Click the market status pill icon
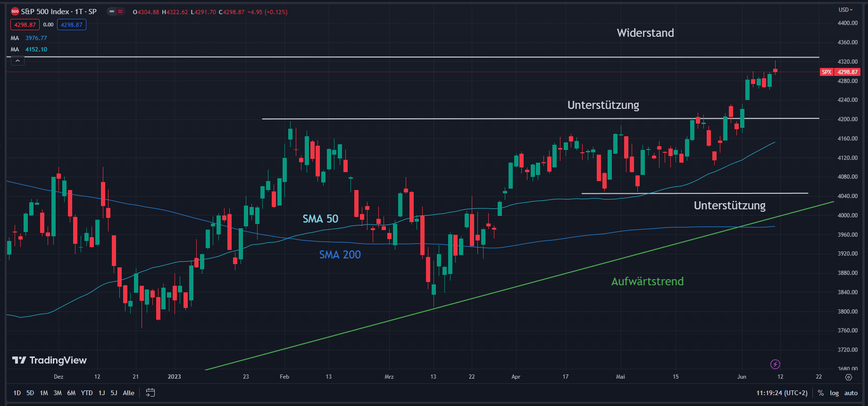Screen dimensions: 868x406 click(x=116, y=12)
